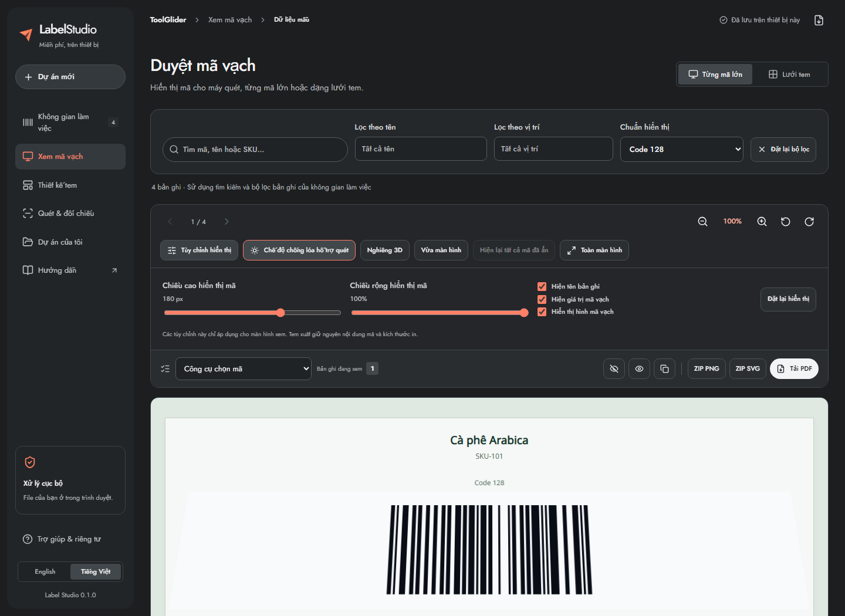Disable "Hiển thị hình mã vạch" checkbox
This screenshot has height=616, width=845.
coord(542,312)
